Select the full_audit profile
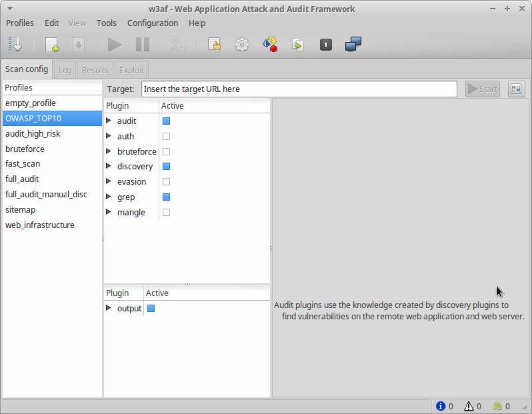The image size is (532, 414). [52, 179]
